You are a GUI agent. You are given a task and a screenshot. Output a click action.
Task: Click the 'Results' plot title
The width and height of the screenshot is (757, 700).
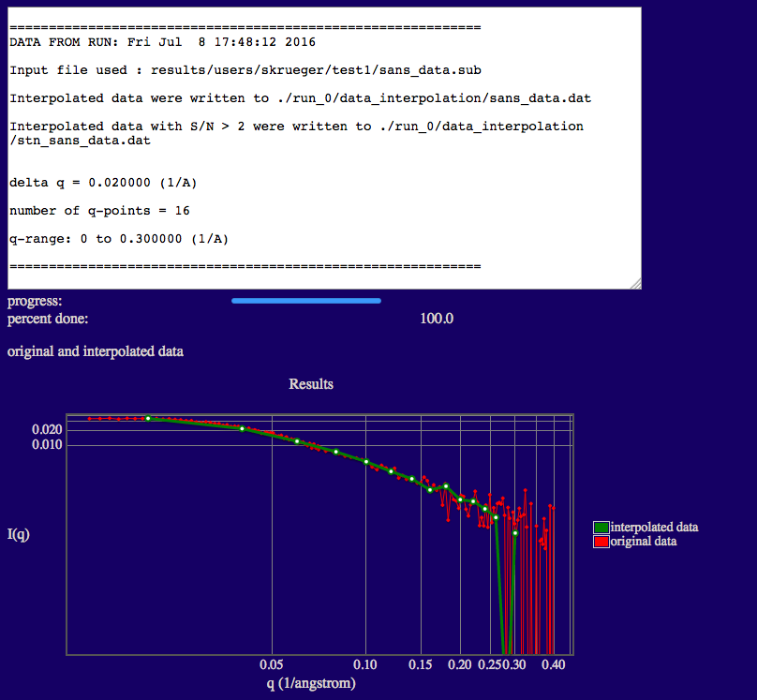pyautogui.click(x=311, y=384)
